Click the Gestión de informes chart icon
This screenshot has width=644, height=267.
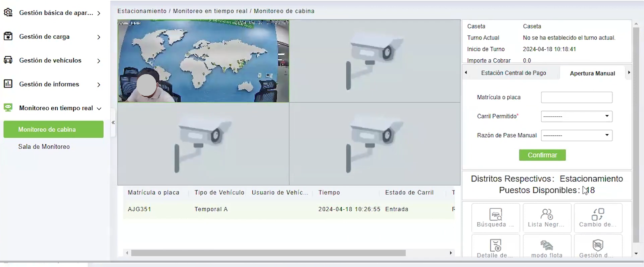point(8,84)
